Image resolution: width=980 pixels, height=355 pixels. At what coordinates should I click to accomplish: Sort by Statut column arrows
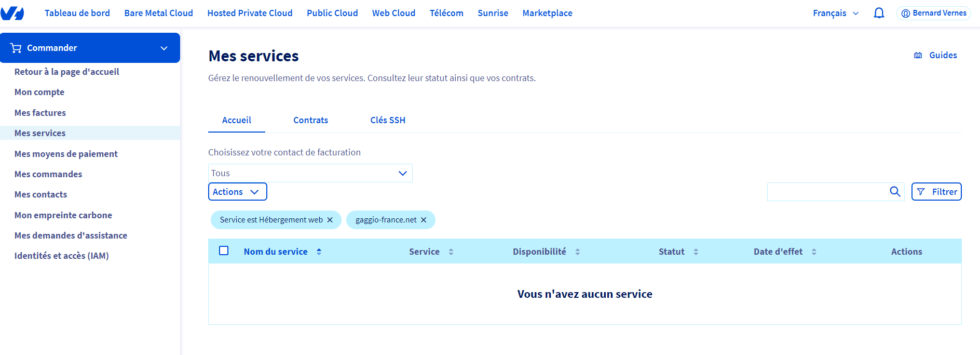pos(696,252)
